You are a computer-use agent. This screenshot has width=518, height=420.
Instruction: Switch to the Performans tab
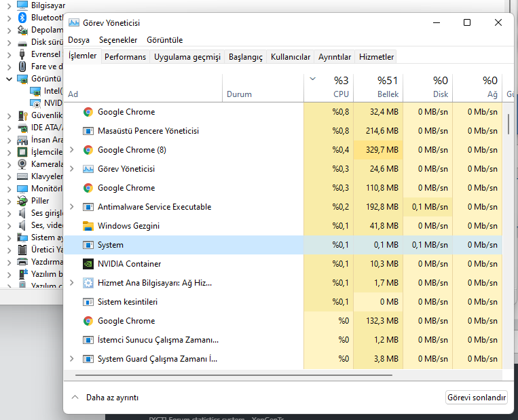[125, 57]
